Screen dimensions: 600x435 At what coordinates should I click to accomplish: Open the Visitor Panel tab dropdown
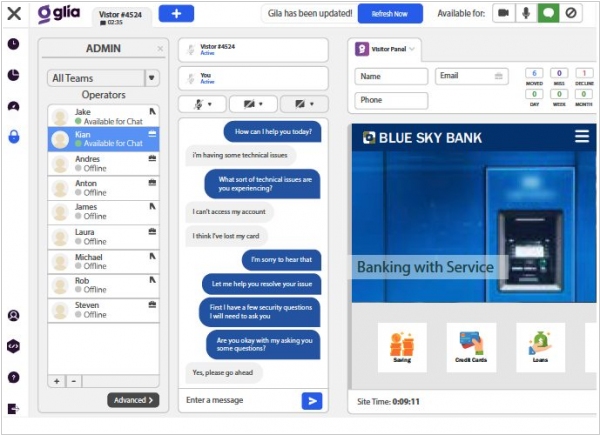pos(412,49)
